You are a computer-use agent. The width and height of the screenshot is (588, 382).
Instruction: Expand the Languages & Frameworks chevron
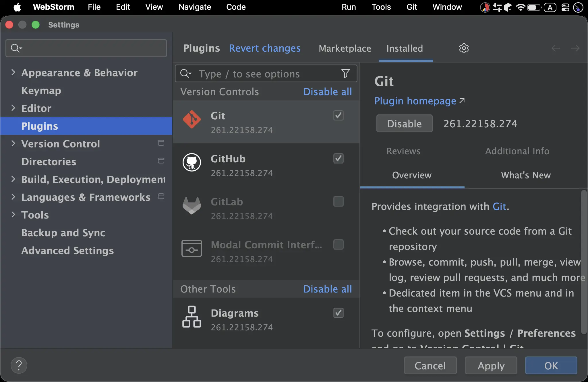coord(13,197)
